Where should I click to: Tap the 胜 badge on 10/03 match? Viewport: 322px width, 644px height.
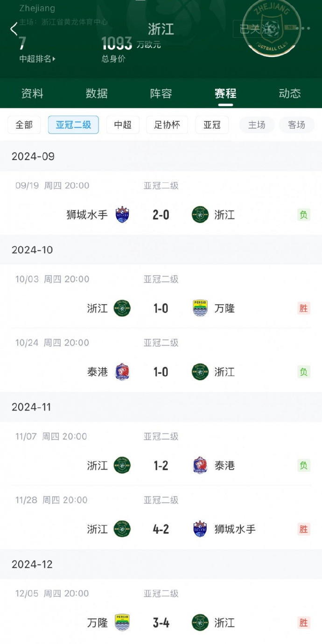pyautogui.click(x=304, y=308)
